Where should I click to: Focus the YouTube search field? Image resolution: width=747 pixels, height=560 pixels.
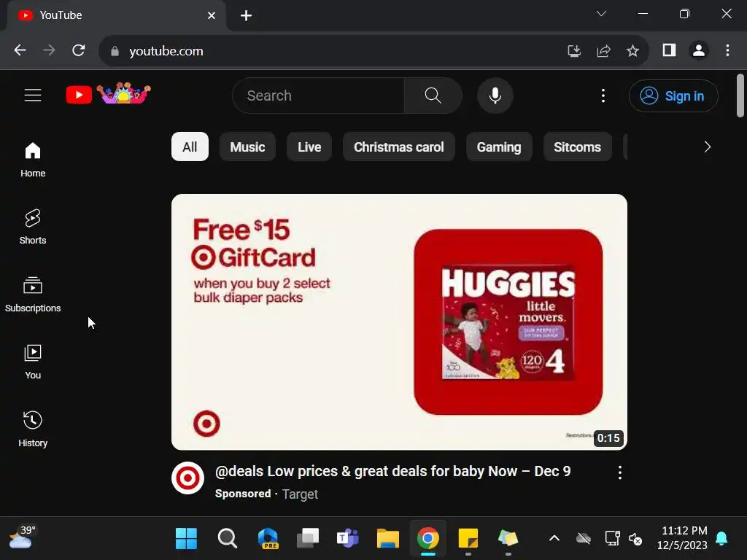click(318, 96)
